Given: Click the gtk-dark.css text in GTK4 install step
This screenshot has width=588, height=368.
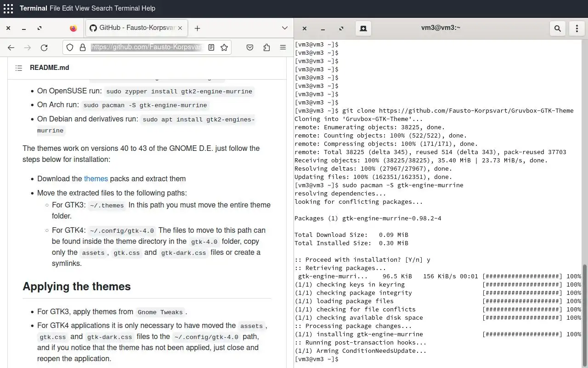Looking at the screenshot, I should click(183, 253).
